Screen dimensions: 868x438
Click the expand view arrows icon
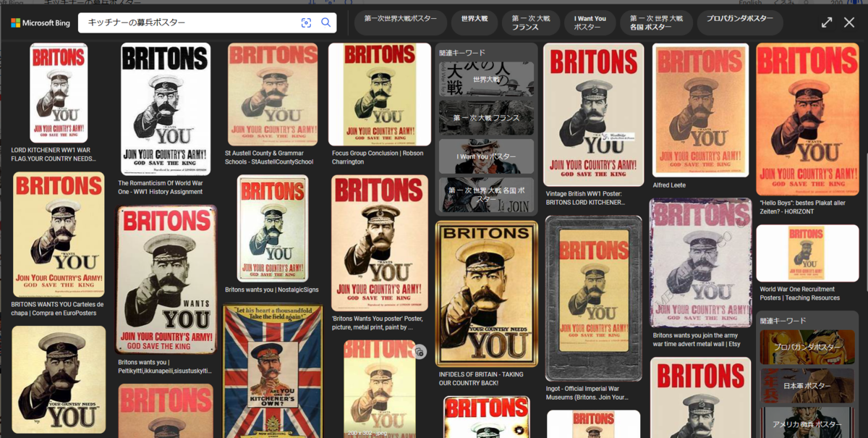coord(827,22)
